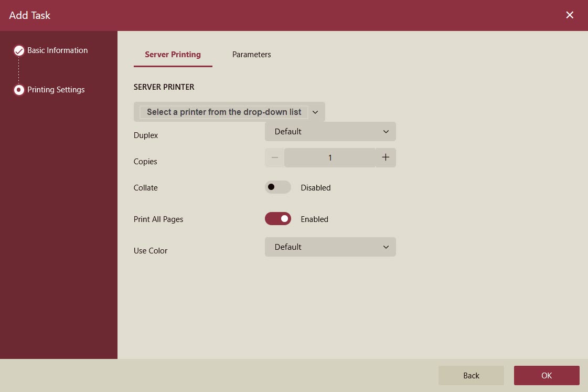The height and width of the screenshot is (392, 588).
Task: Click the Back button
Action: coord(471,375)
